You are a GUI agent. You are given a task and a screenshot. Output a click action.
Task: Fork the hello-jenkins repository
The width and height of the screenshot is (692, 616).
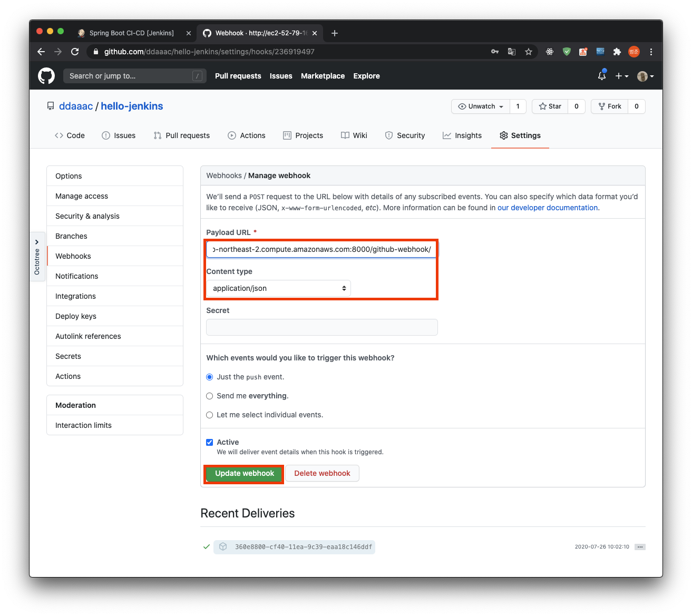[x=610, y=106]
